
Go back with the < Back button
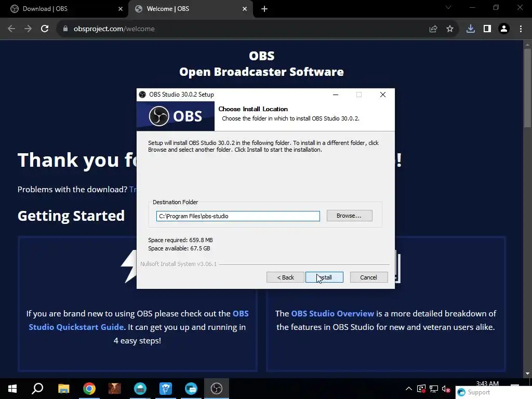pos(285,277)
